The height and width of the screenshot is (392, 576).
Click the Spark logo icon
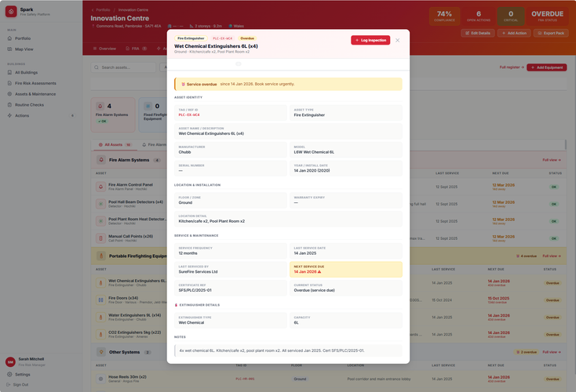click(x=11, y=12)
